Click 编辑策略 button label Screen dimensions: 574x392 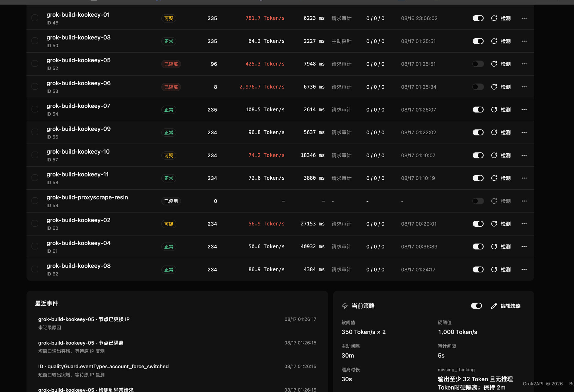(x=511, y=306)
